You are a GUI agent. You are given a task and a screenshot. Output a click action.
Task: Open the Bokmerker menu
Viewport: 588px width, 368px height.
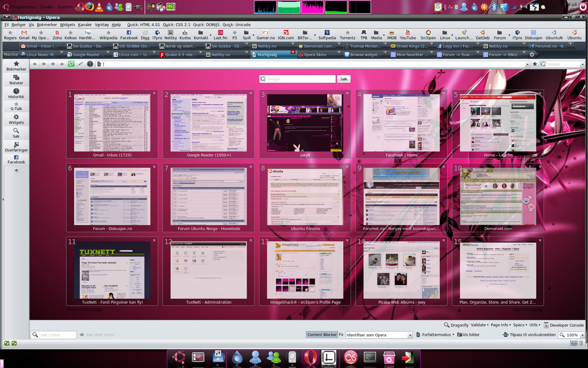47,25
